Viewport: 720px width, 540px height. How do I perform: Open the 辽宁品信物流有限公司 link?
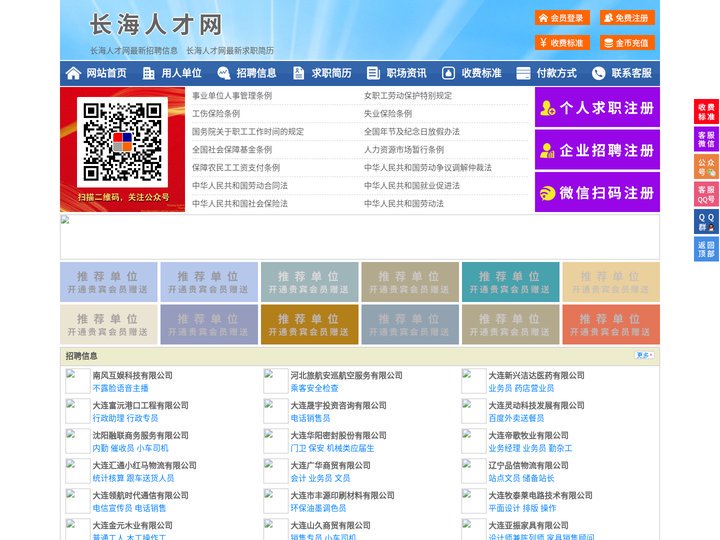pos(529,465)
